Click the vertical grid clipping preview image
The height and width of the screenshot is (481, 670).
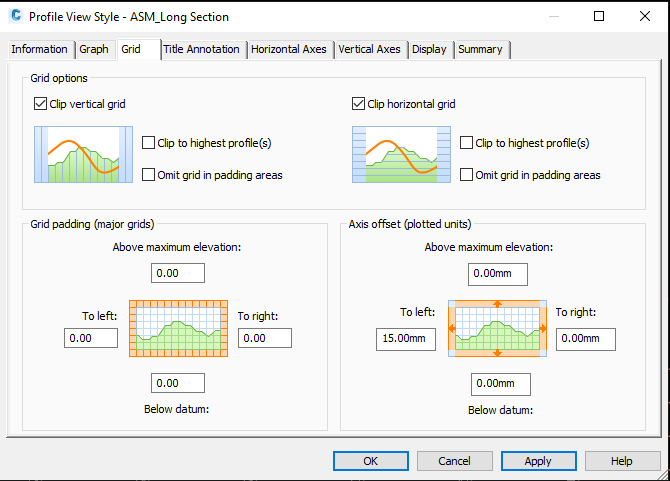pyautogui.click(x=83, y=154)
